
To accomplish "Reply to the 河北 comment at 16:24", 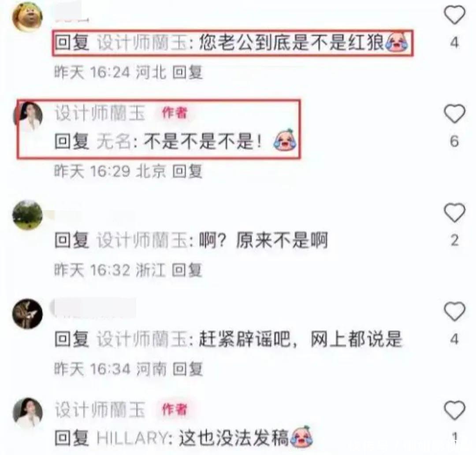I will (187, 73).
